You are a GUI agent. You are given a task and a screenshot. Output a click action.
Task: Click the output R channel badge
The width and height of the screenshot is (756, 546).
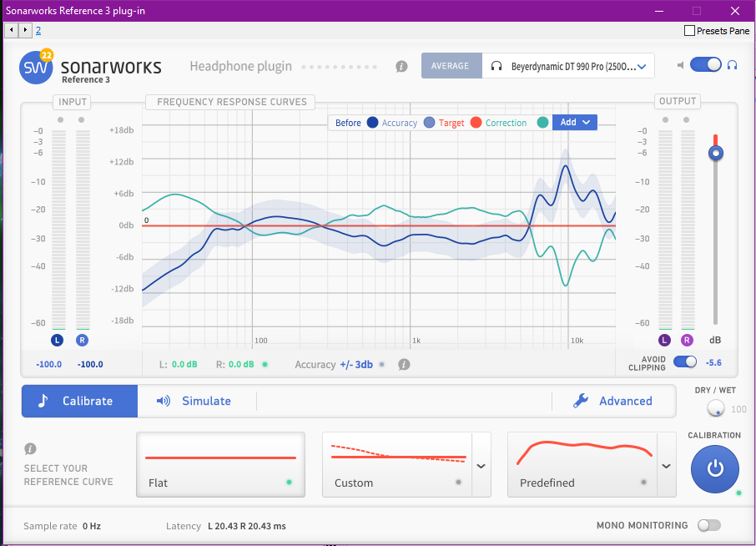[x=687, y=340]
